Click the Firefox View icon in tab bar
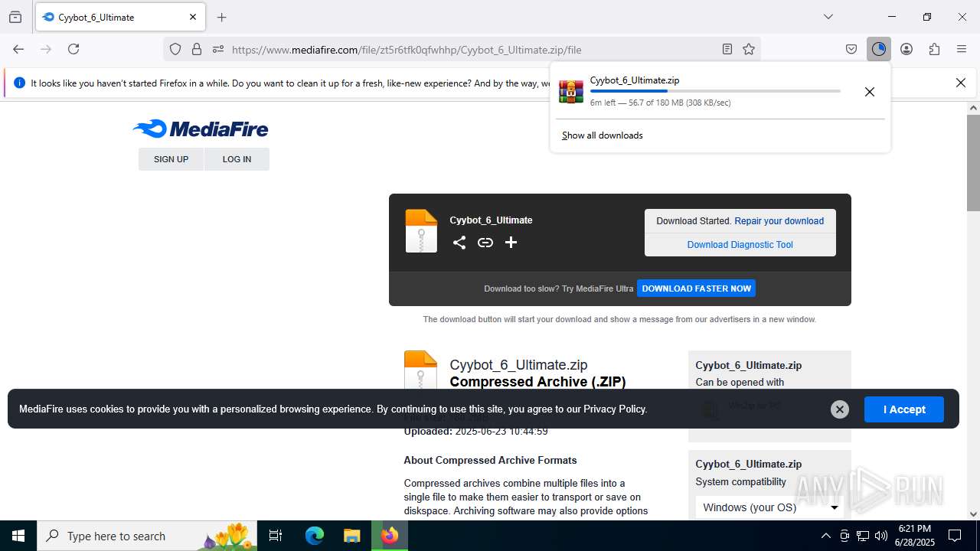The height and width of the screenshot is (551, 980). [15, 17]
